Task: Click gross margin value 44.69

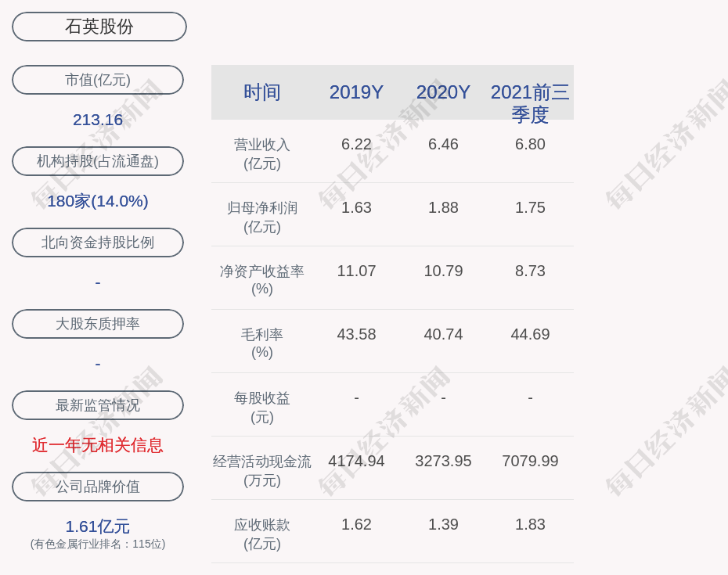Action: (x=530, y=334)
